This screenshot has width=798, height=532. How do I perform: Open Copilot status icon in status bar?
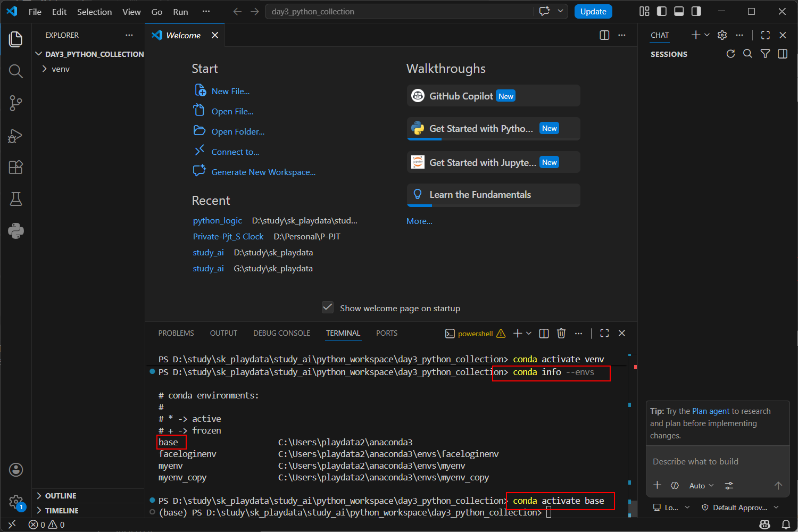(x=765, y=525)
